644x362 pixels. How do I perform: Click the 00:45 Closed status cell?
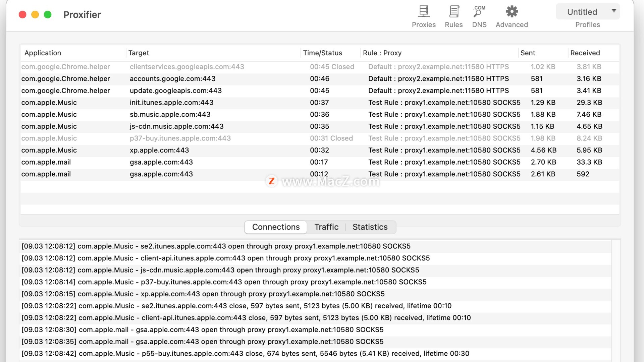[332, 67]
